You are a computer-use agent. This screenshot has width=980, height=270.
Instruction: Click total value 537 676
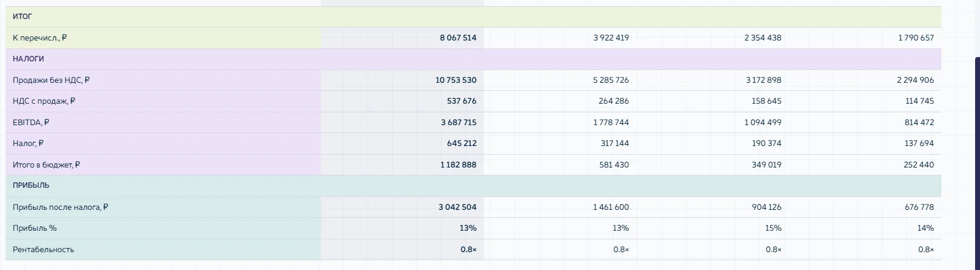[x=462, y=101]
